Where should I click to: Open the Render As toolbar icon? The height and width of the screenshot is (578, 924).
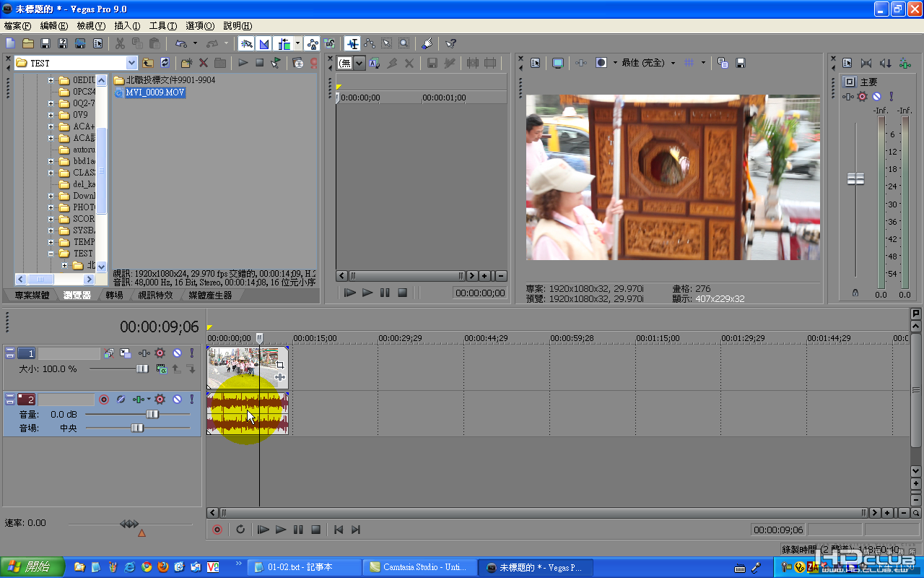79,43
